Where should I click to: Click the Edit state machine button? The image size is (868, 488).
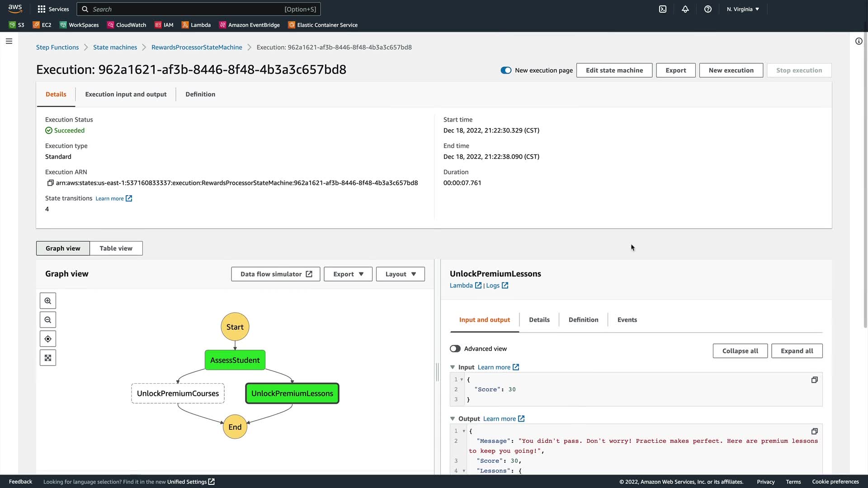point(614,70)
